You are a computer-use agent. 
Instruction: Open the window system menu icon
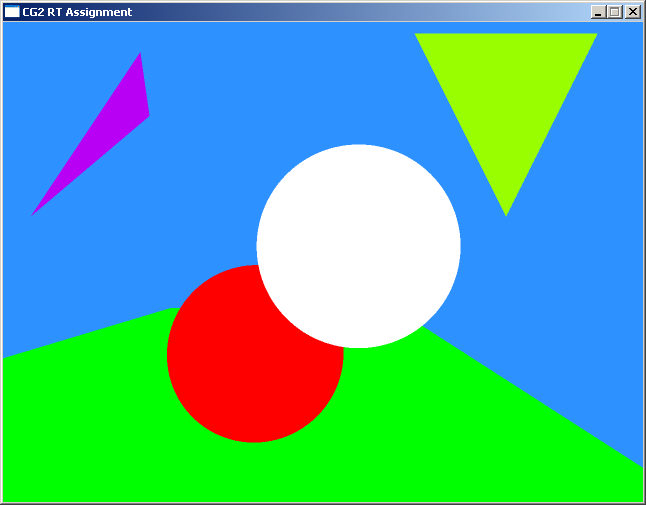pyautogui.click(x=12, y=12)
